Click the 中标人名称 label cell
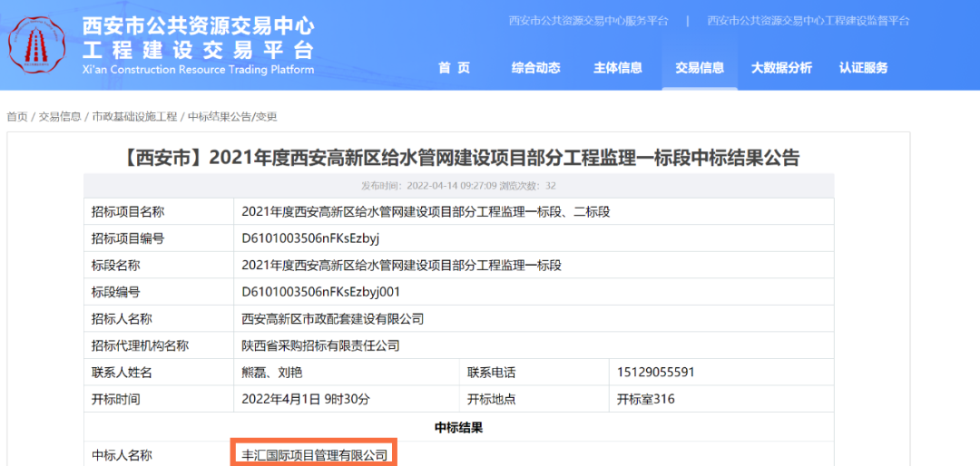 point(159,454)
